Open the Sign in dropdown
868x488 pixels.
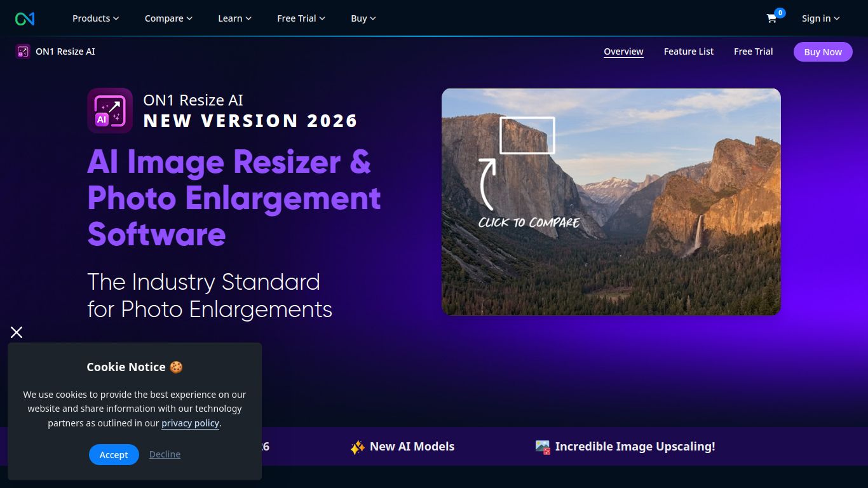click(x=820, y=18)
